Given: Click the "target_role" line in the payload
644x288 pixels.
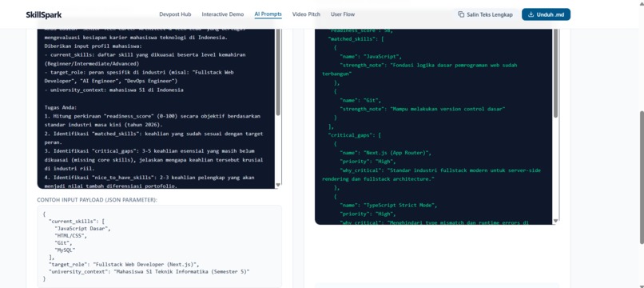Looking at the screenshot, I should pos(124,264).
